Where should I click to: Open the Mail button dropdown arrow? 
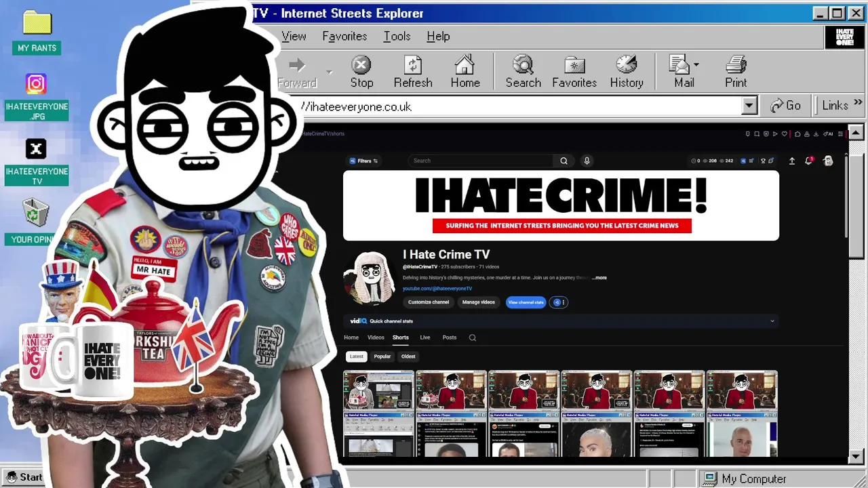click(x=696, y=66)
